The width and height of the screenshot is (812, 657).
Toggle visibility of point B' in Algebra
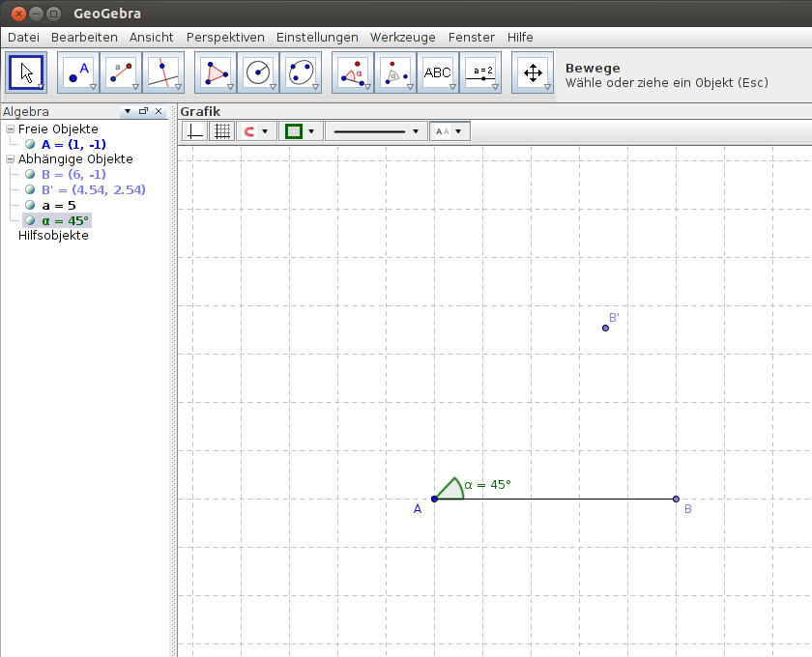pyautogui.click(x=30, y=189)
